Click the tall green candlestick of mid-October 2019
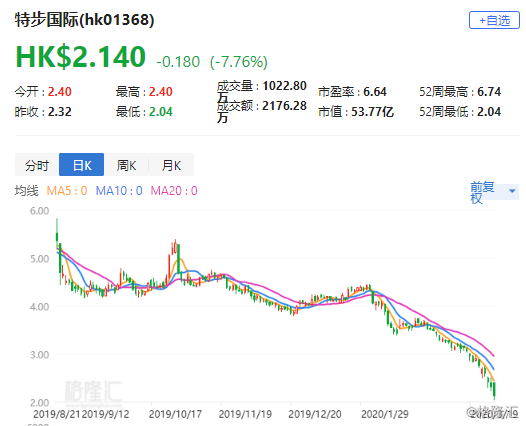This screenshot has height=426, width=526. 178,258
